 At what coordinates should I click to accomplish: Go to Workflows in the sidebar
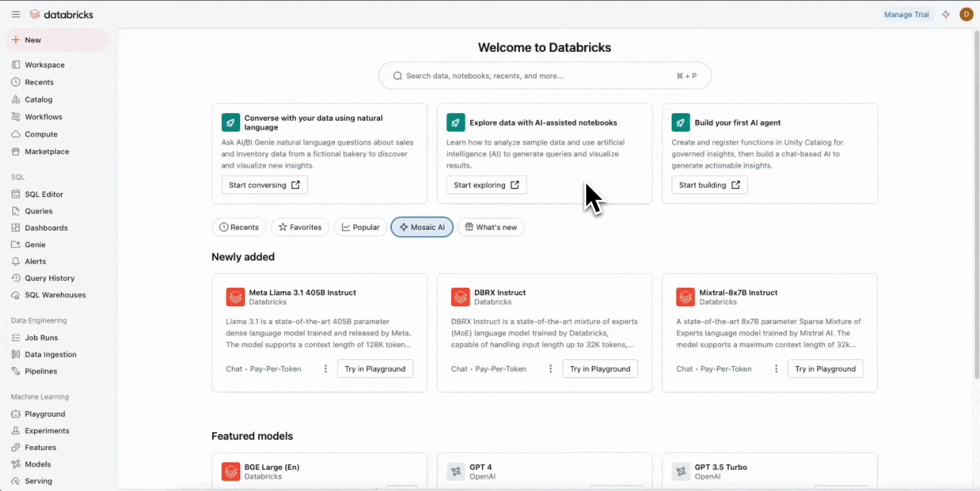(x=43, y=117)
